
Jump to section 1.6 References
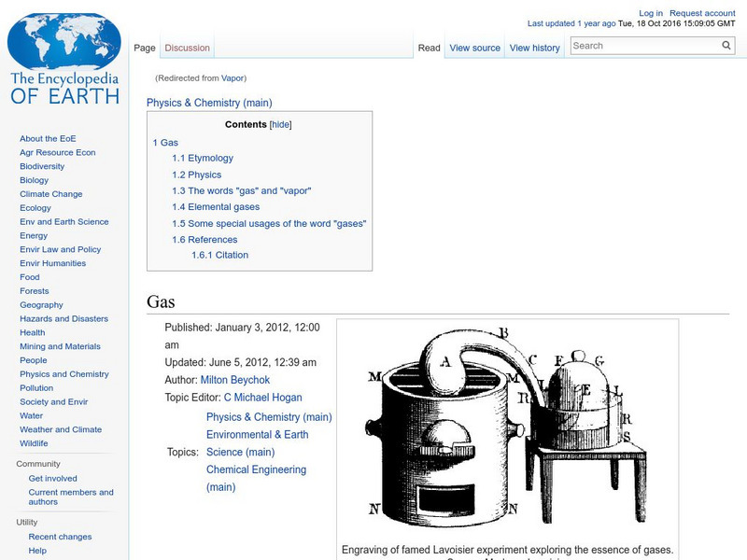(x=204, y=240)
